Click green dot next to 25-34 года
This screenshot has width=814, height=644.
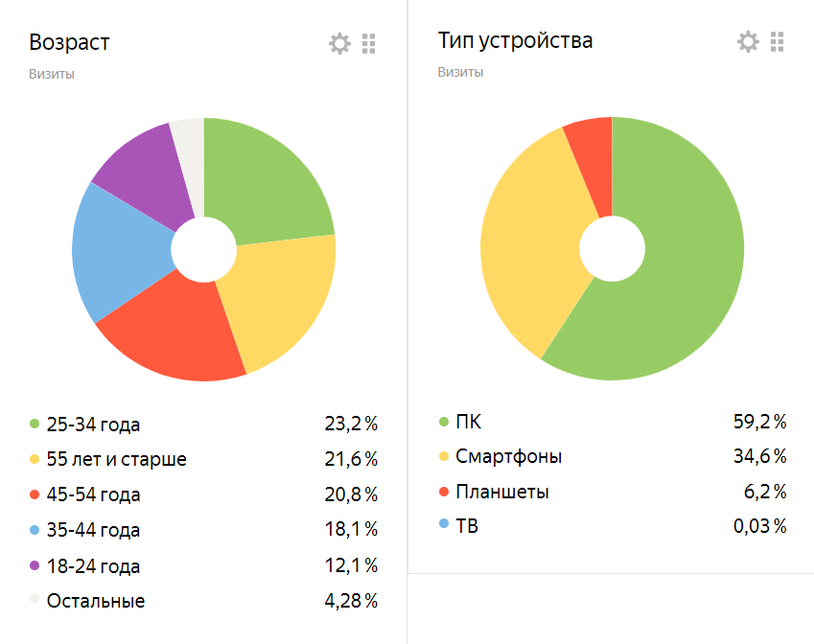click(x=35, y=425)
